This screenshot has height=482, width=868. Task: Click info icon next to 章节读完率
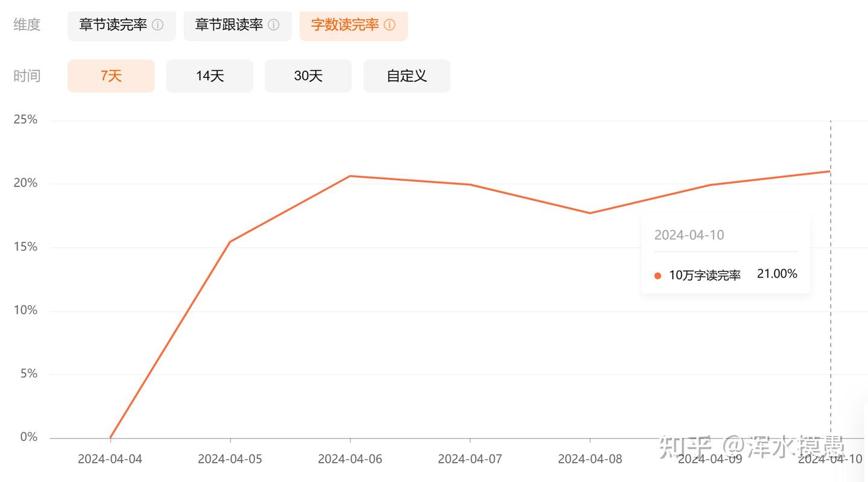click(157, 25)
